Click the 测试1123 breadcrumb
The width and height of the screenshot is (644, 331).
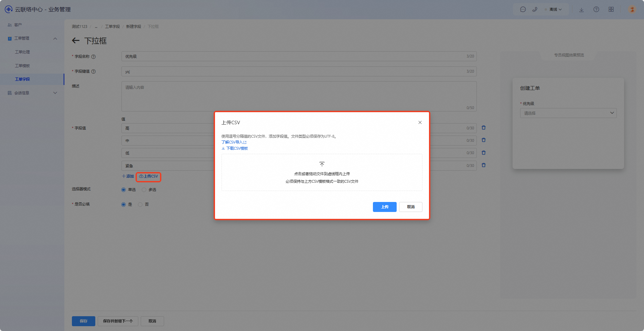pyautogui.click(x=79, y=26)
